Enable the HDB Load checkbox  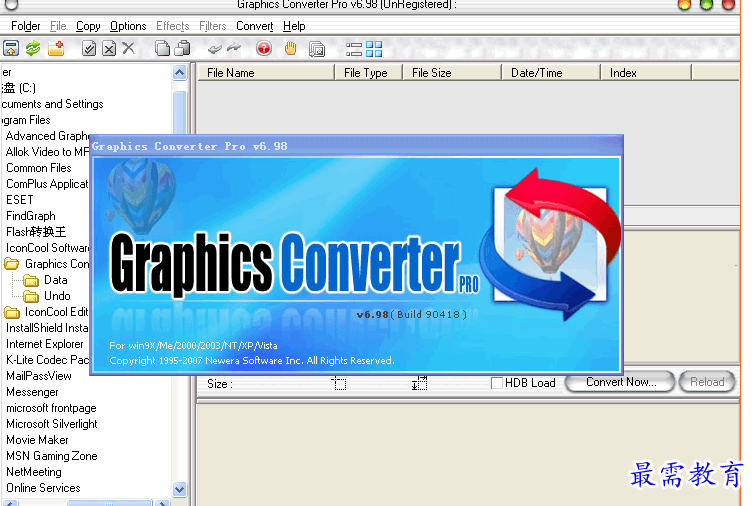coord(497,383)
